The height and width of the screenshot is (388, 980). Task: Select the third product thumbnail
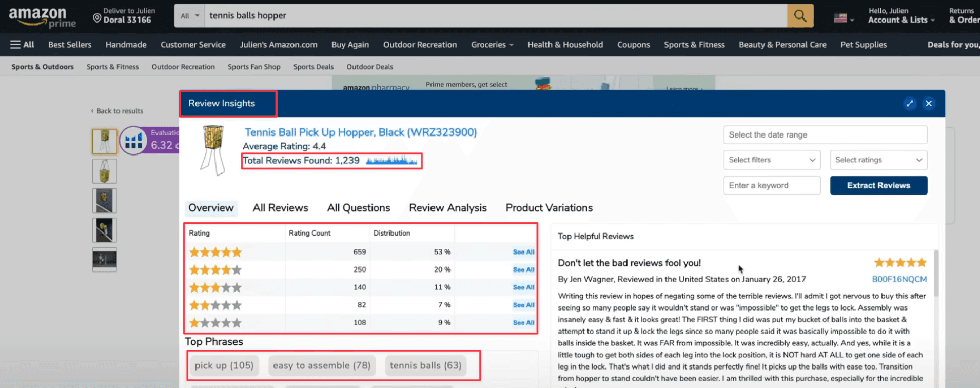point(105,201)
